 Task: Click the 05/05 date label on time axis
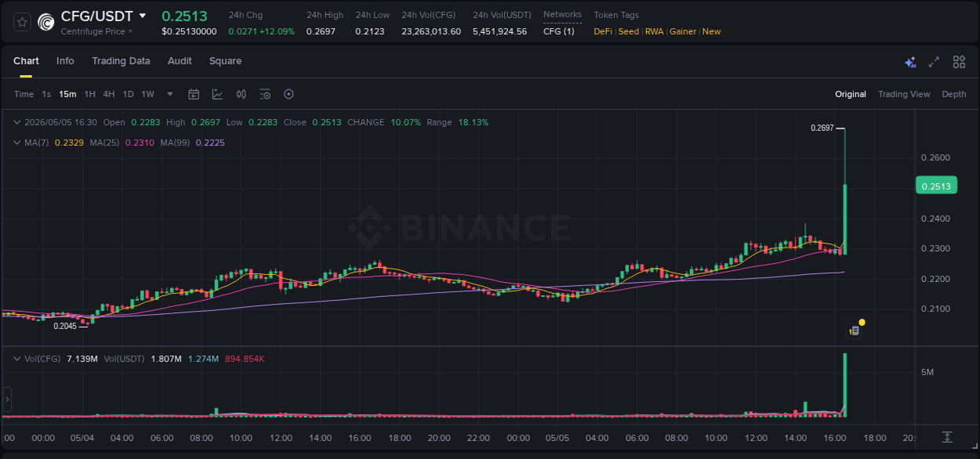[557, 438]
